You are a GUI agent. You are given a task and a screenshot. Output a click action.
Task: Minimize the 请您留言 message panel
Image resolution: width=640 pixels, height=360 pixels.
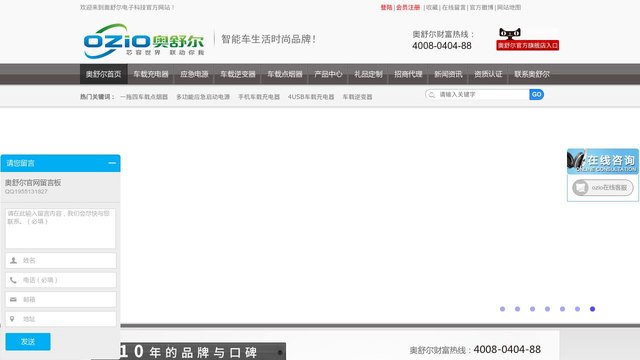pos(112,163)
